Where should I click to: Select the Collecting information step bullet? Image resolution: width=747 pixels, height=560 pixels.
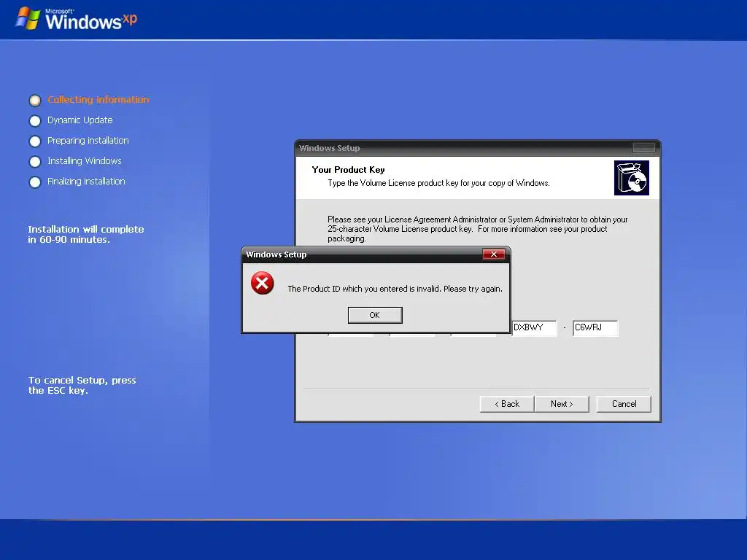tap(35, 101)
